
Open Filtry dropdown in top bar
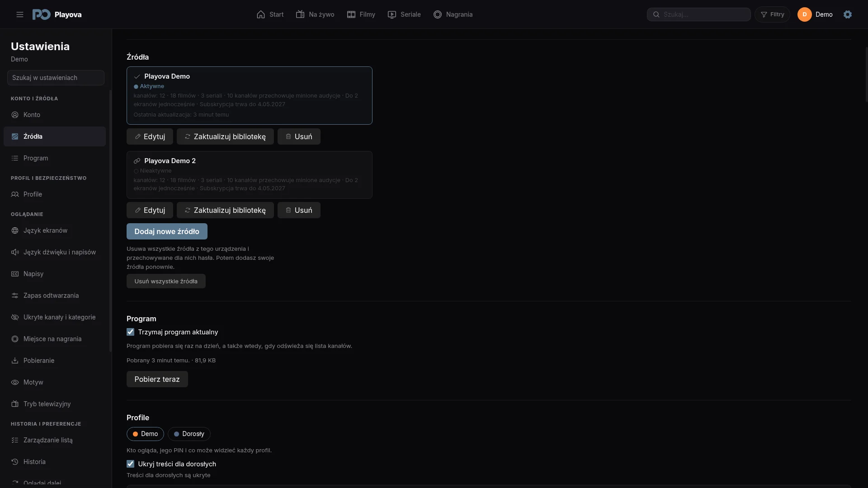pos(772,14)
